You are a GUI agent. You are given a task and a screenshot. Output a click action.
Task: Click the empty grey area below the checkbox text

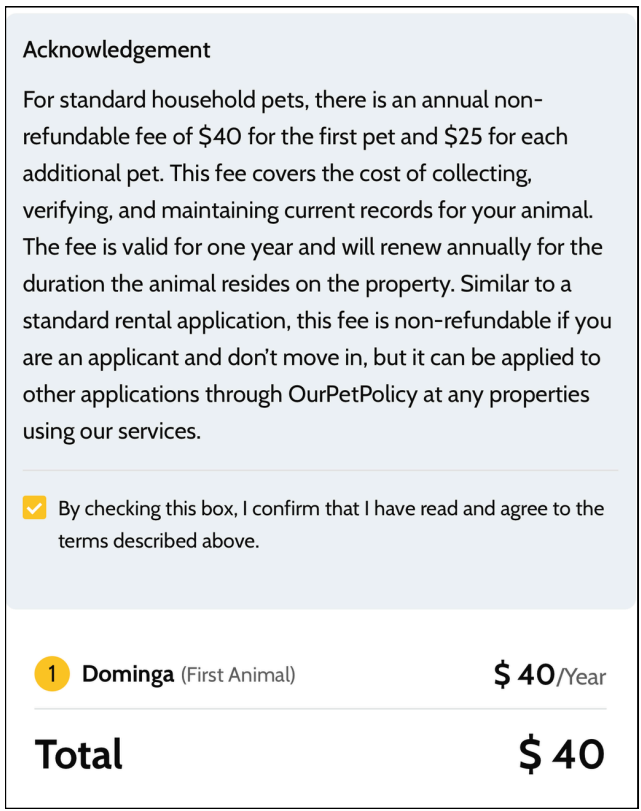[320, 579]
